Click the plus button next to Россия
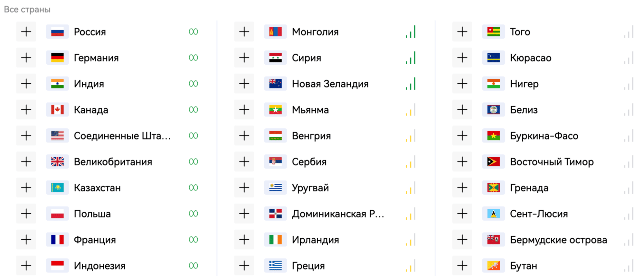Viewport: 644px width, 276px height. (x=26, y=32)
